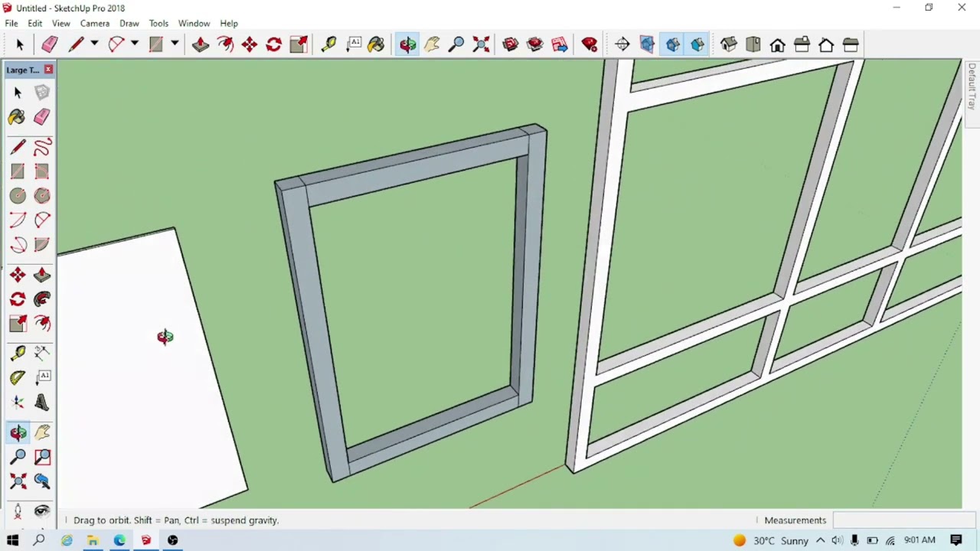The height and width of the screenshot is (551, 980).
Task: Switch to Left standard view
Action: click(x=851, y=44)
